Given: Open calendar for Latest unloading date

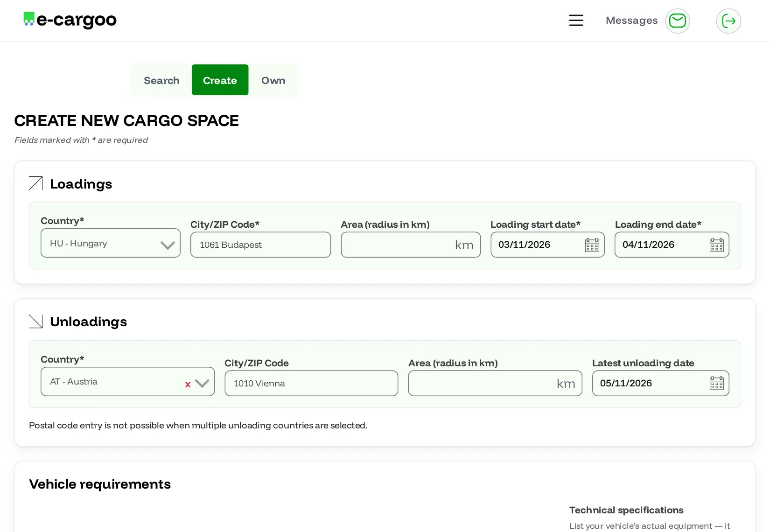Looking at the screenshot, I should click(716, 383).
